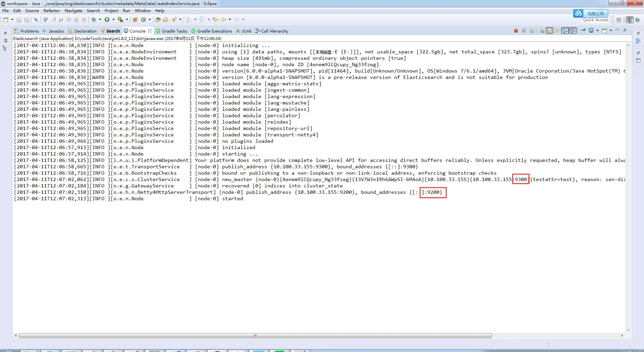Toggle show console on standard error

(573, 31)
